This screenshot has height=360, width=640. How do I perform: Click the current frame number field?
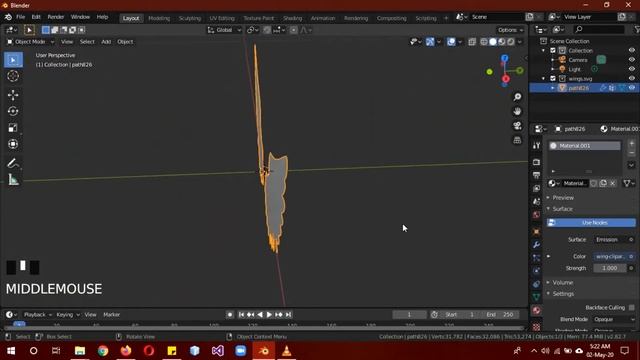point(409,315)
